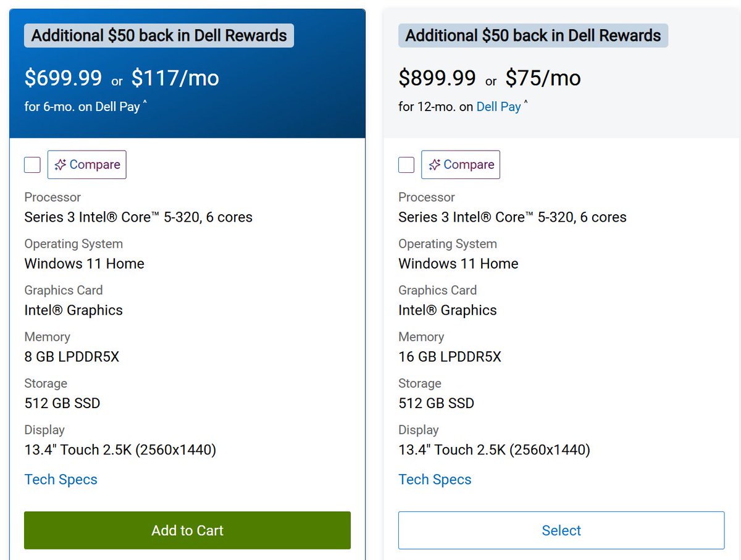The width and height of the screenshot is (741, 560).
Task: Click the $75/mo payment text
Action: (543, 78)
